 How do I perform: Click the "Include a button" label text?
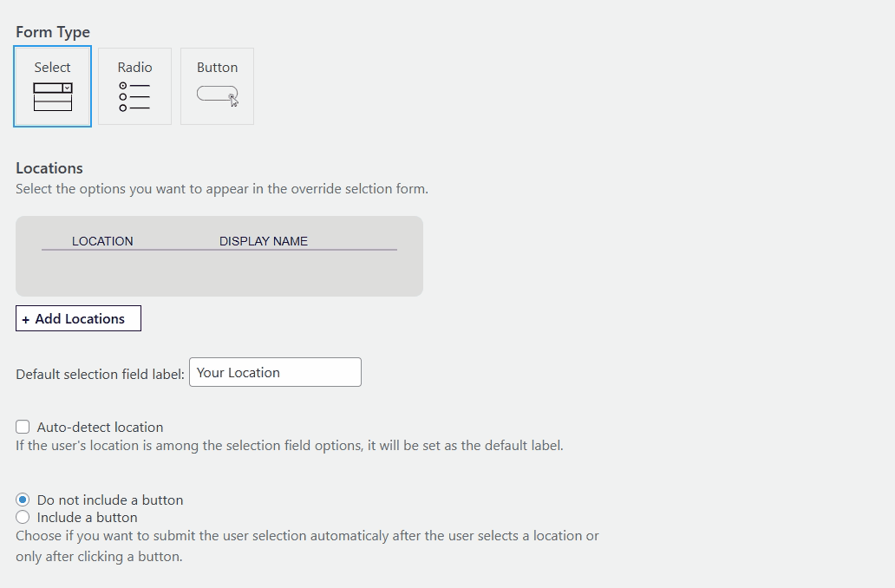click(x=87, y=517)
